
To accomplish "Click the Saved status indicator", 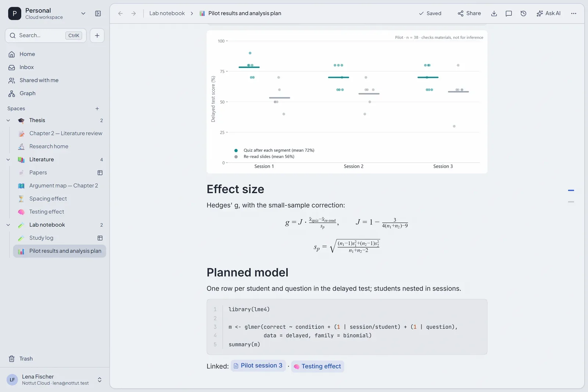I will [x=430, y=14].
